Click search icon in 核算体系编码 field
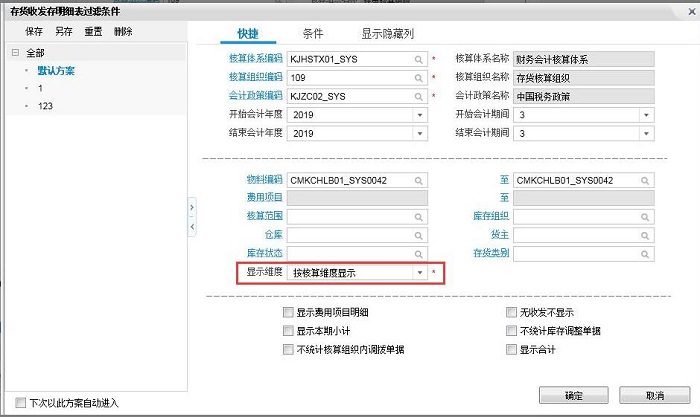Viewport: 700px width, 417px height. (x=419, y=59)
